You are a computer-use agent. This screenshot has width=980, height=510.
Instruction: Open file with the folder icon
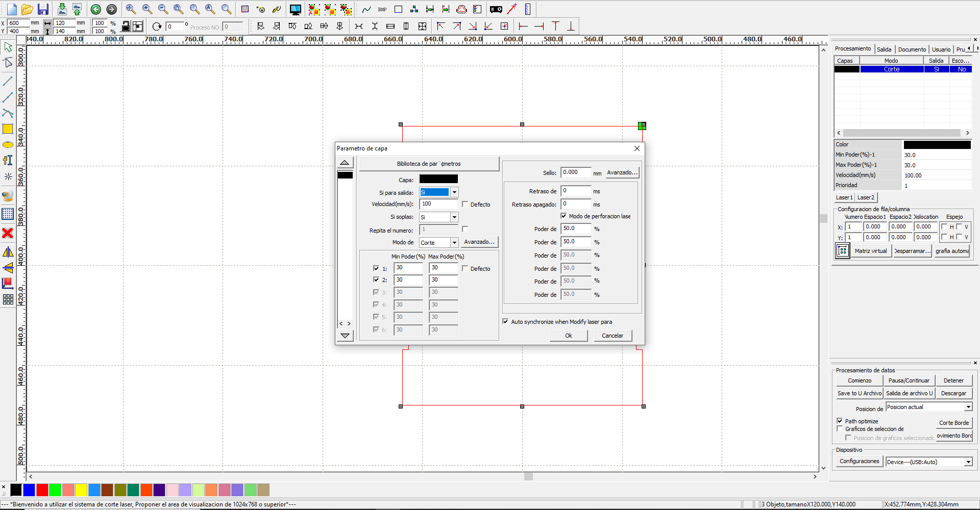(x=27, y=9)
